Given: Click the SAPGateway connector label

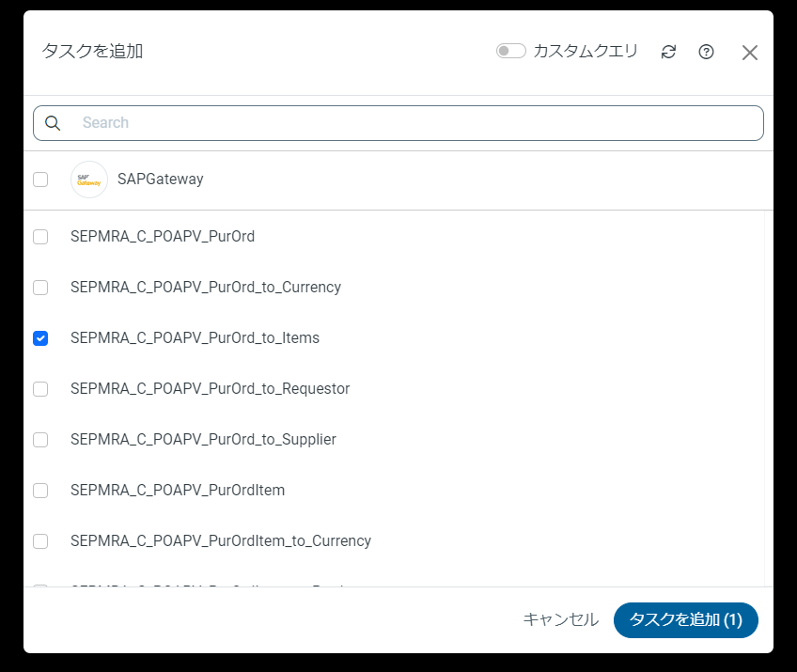Looking at the screenshot, I should 160,180.
